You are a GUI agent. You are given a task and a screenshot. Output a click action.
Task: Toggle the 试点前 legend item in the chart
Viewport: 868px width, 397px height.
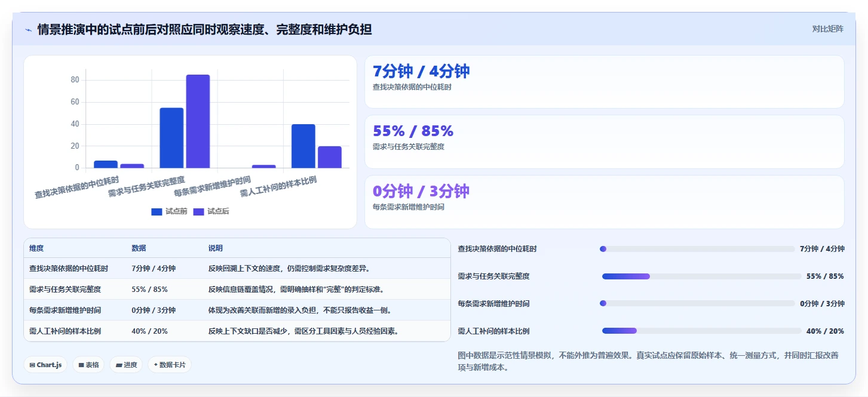pos(169,211)
